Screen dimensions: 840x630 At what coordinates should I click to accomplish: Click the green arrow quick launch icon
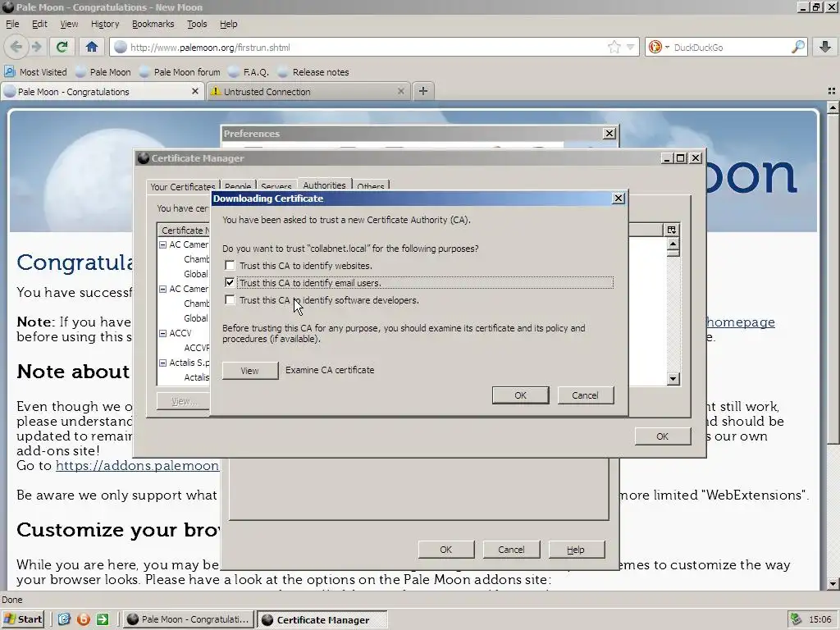[103, 619]
